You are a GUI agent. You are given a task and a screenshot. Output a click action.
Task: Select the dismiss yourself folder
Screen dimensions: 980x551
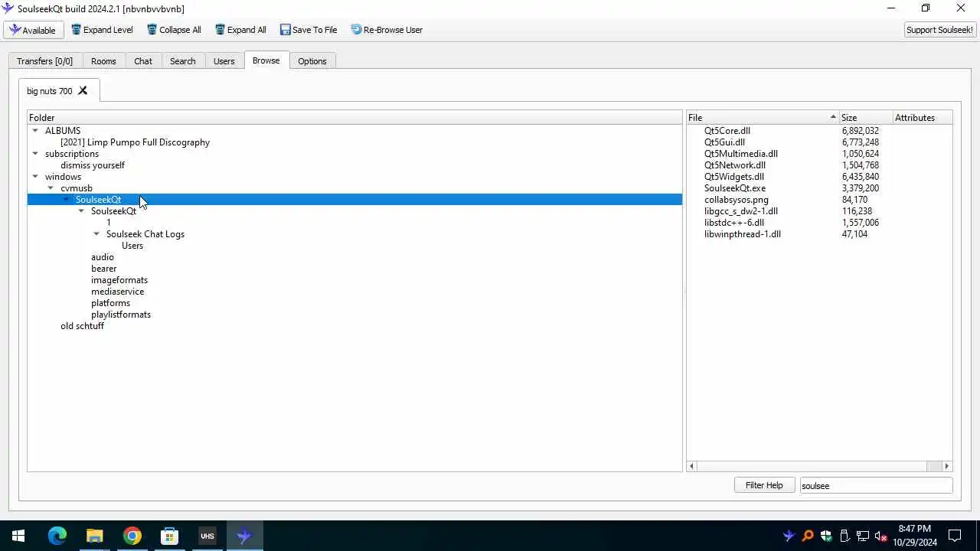[x=92, y=165]
